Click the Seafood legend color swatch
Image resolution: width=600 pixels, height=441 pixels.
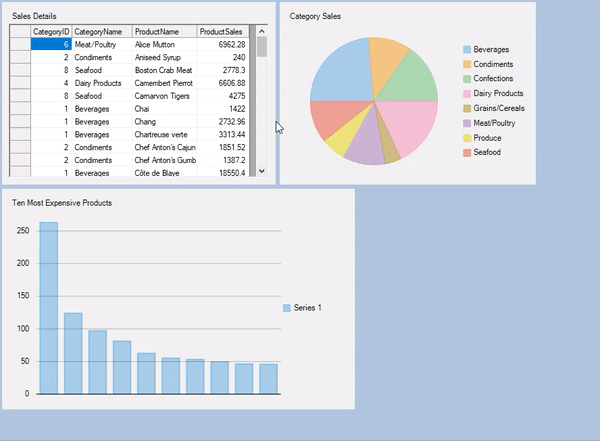pos(467,152)
